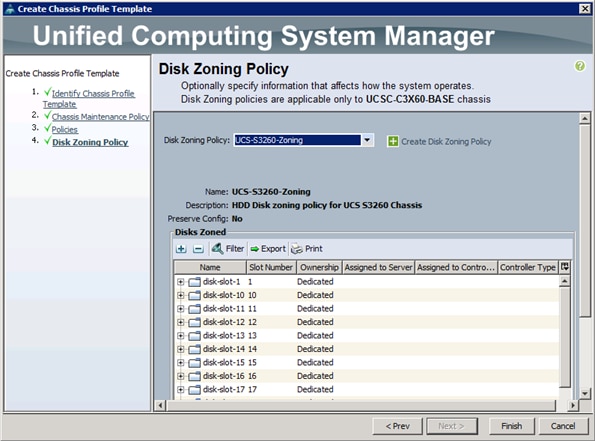595x441 pixels.
Task: Go to Chassis Maintenance Policy step
Action: pos(101,117)
